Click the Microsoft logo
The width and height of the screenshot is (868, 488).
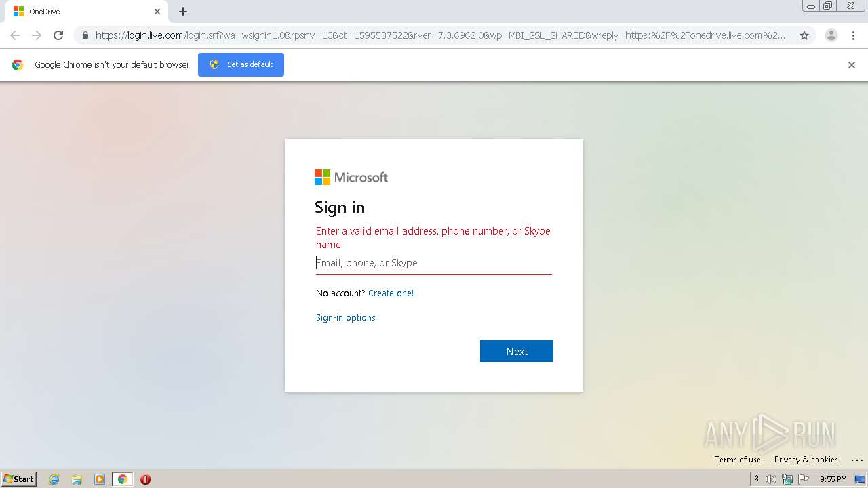(x=351, y=177)
